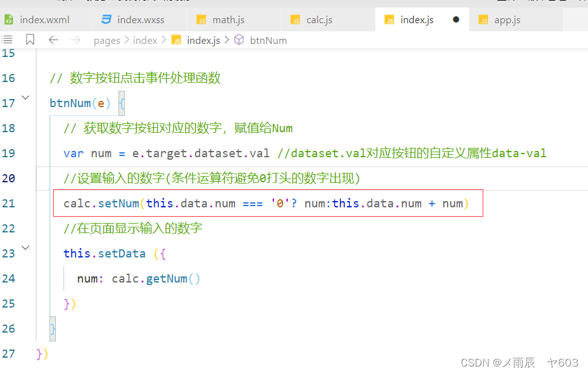Click the calc.js JS file icon
Viewport: 588px width, 374px height.
click(295, 20)
